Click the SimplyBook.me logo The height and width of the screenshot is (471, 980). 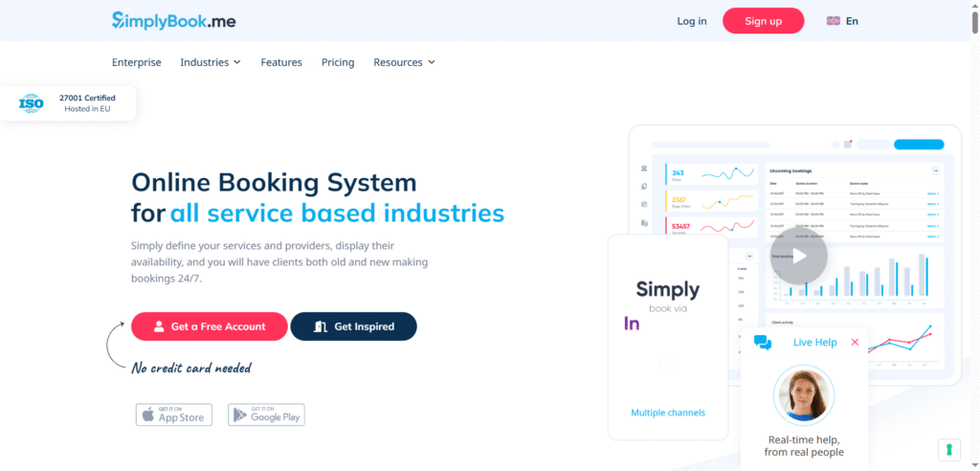point(174,21)
